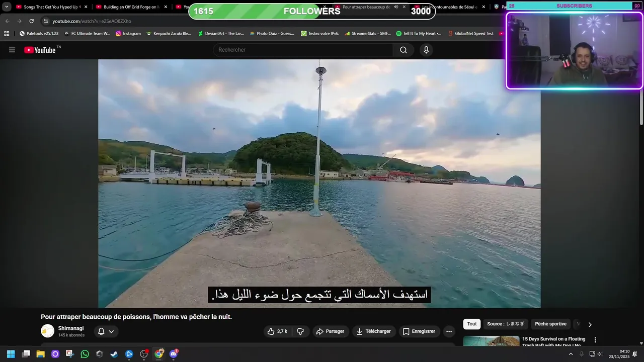This screenshot has width=644, height=362.
Task: Open the DeviantArt bookmark
Action: (x=221, y=34)
